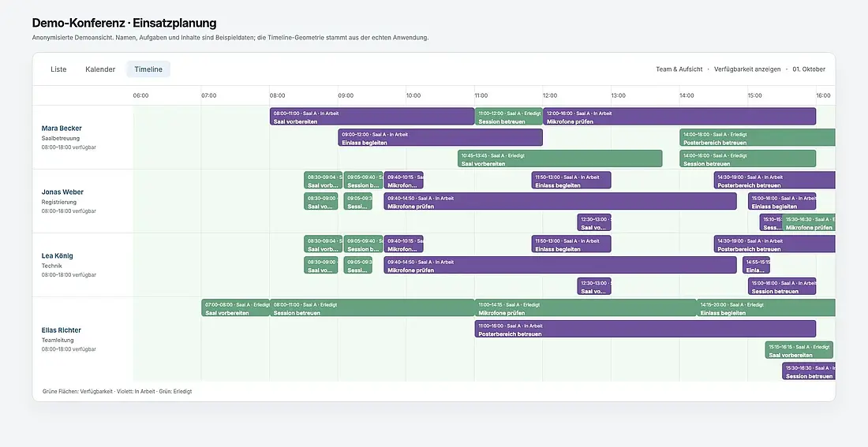Open Elias's 11:00–14:15 Mikrofone prüfen task

[x=586, y=307]
